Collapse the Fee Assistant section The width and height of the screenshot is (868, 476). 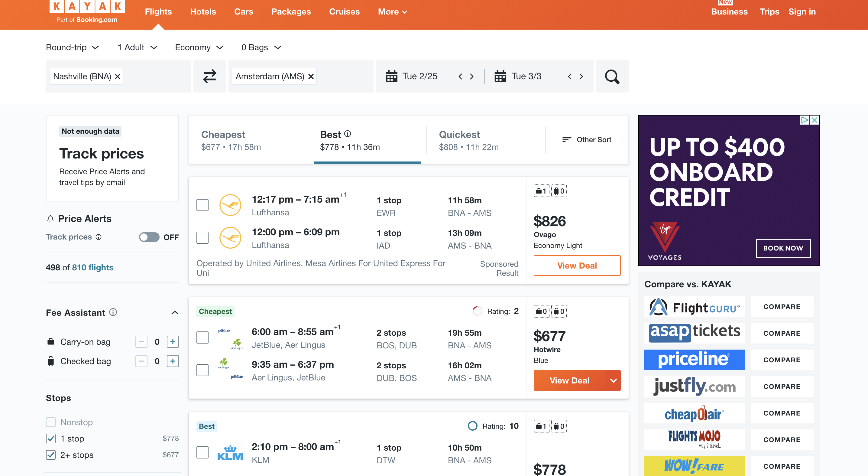[175, 312]
